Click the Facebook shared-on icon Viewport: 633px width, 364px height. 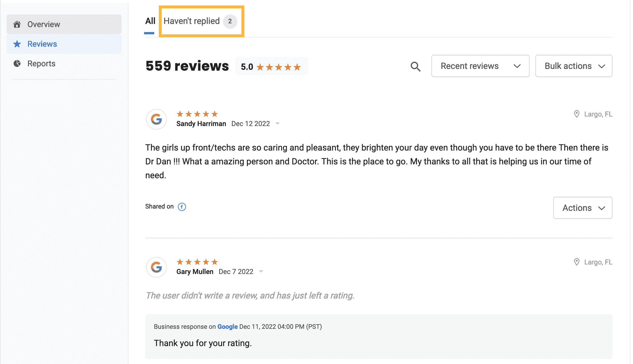(182, 207)
